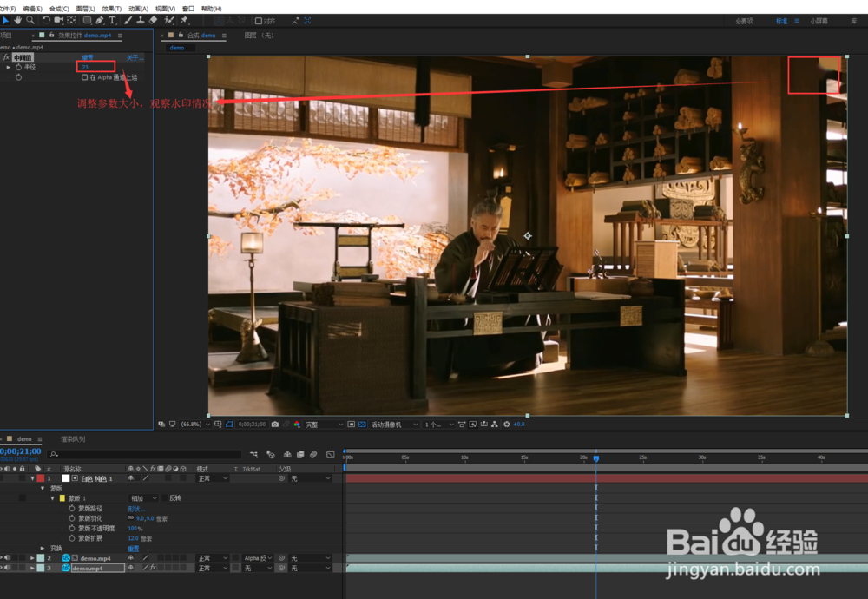Select the Clone Stamp tool
This screenshot has width=868, height=599.
(x=141, y=21)
